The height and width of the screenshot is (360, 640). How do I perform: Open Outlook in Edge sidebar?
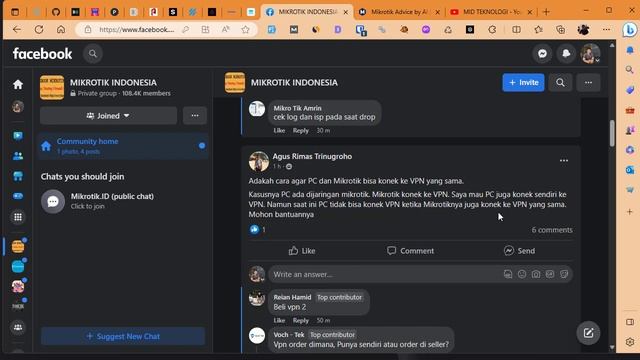(630, 170)
